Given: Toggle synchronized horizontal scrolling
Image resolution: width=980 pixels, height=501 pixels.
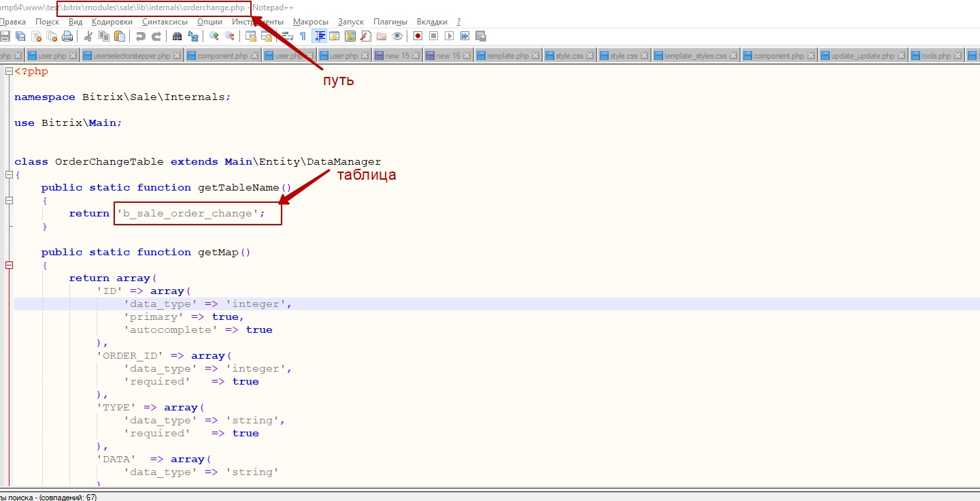Looking at the screenshot, I should coord(267,36).
